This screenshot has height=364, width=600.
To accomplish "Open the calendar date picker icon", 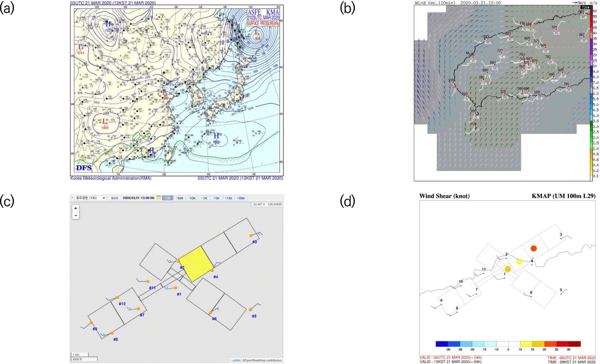I will pos(159,197).
